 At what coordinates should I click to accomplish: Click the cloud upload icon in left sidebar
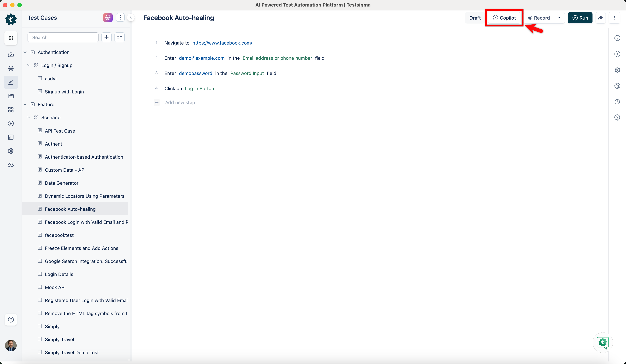11,165
